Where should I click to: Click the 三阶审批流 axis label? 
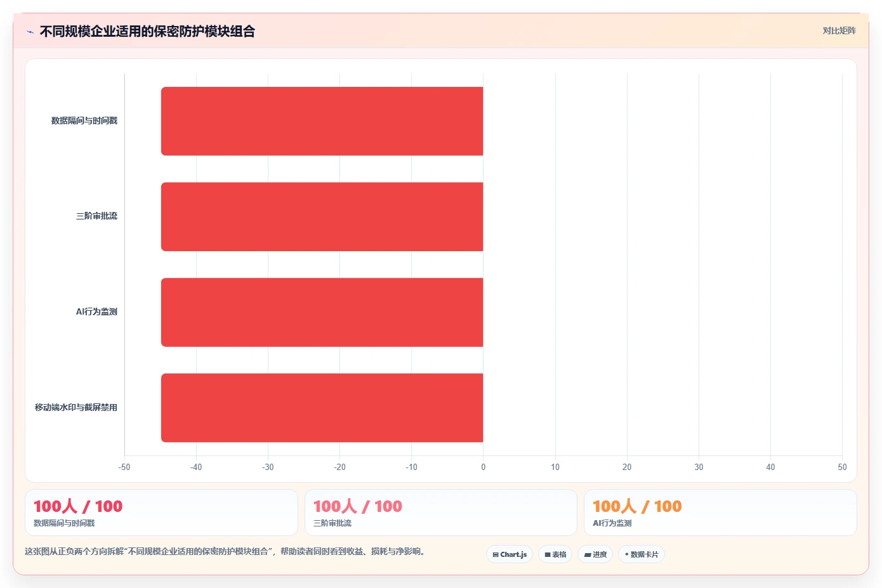pyautogui.click(x=96, y=216)
